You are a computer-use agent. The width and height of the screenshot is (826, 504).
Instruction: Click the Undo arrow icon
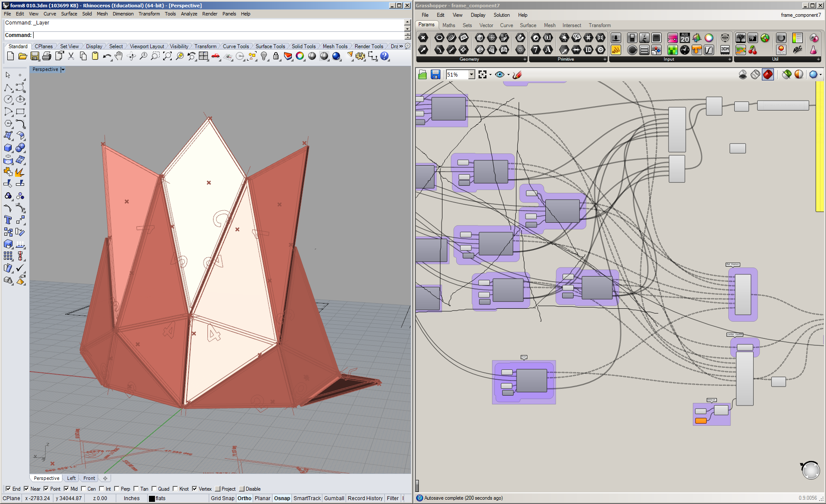tap(106, 56)
